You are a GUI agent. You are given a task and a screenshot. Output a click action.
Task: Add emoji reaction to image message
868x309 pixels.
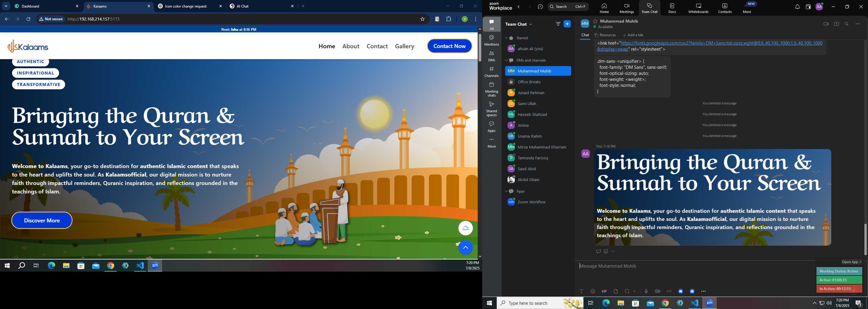click(x=606, y=252)
